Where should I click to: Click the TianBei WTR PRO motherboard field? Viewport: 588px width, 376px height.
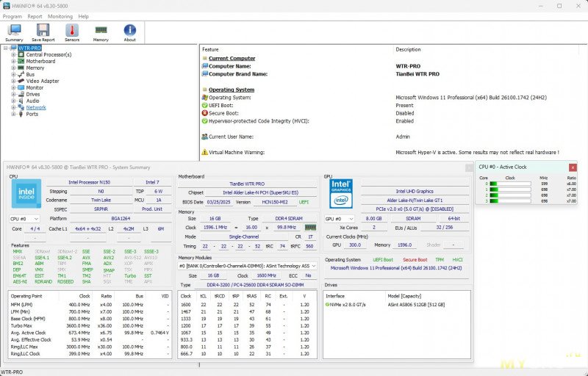(247, 184)
